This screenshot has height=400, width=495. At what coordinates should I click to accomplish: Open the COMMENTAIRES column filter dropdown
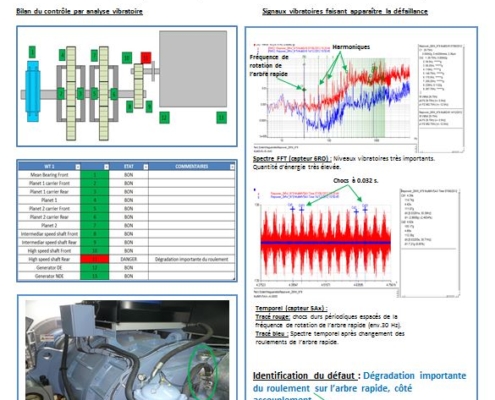pyautogui.click(x=232, y=167)
